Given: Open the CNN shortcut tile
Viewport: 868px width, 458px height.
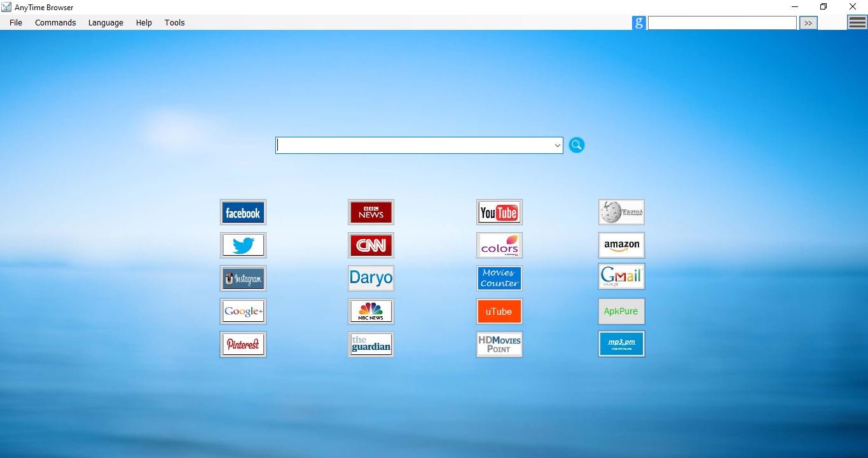Looking at the screenshot, I should tap(371, 246).
